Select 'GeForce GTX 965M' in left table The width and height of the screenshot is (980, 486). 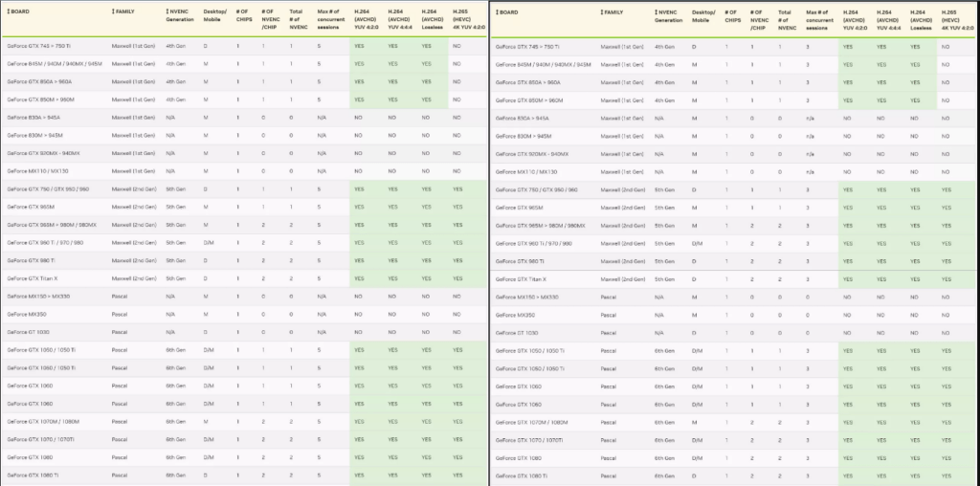click(x=31, y=207)
